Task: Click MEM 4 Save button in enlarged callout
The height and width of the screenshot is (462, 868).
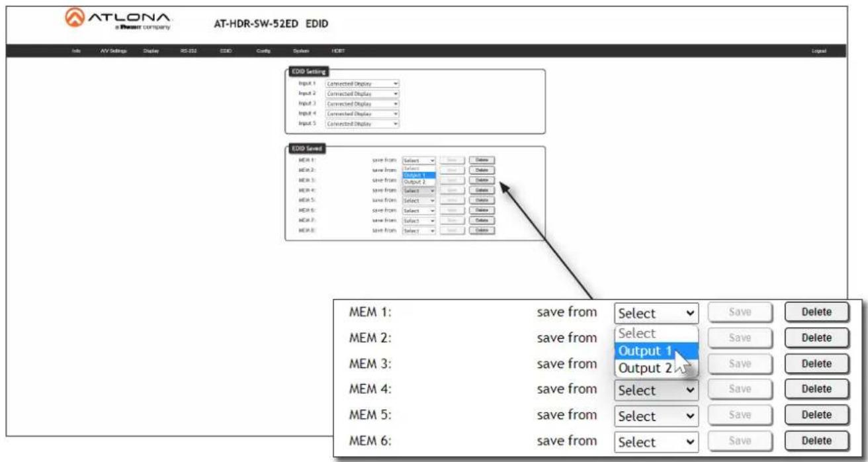Action: tap(740, 389)
